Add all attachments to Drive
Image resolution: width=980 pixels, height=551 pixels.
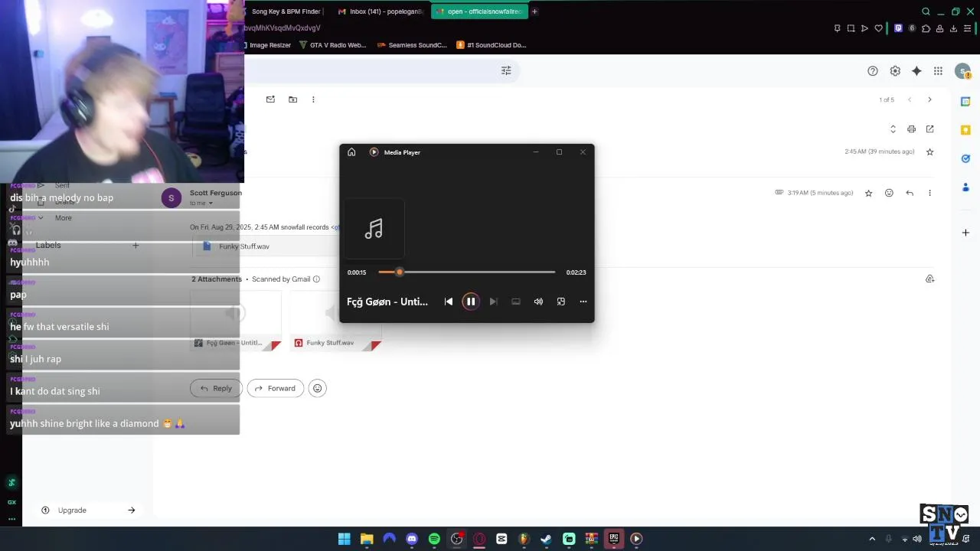[929, 279]
